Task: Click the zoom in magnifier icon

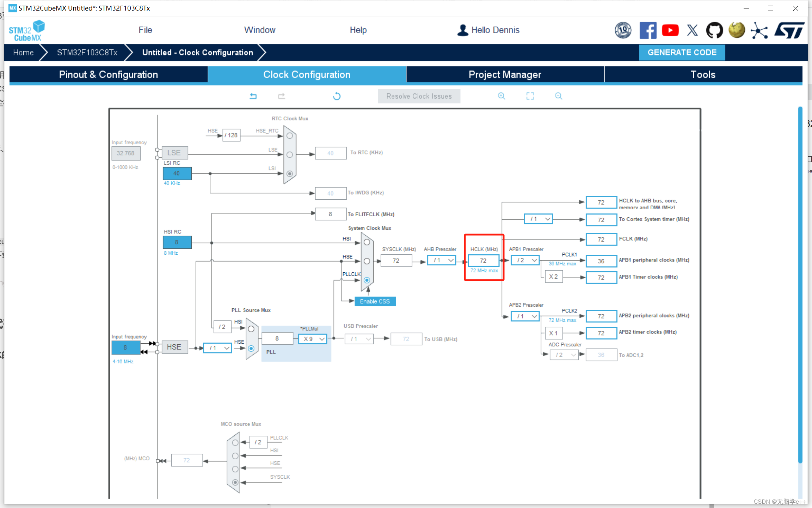Action: pos(501,96)
